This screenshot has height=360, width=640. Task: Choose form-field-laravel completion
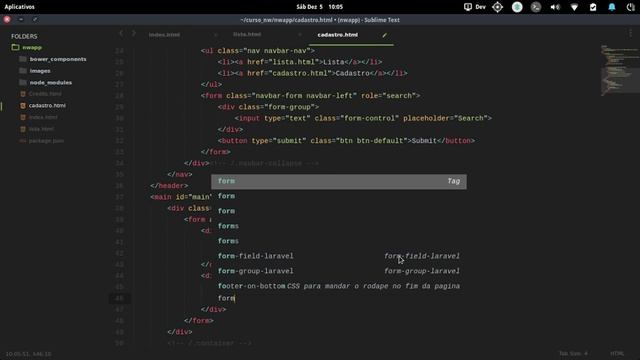[339, 256]
